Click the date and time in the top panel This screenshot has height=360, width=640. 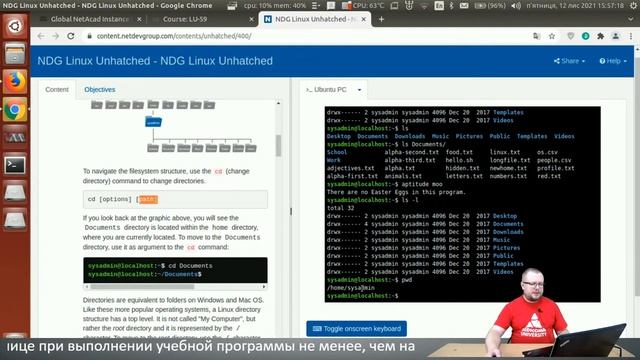(576, 6)
